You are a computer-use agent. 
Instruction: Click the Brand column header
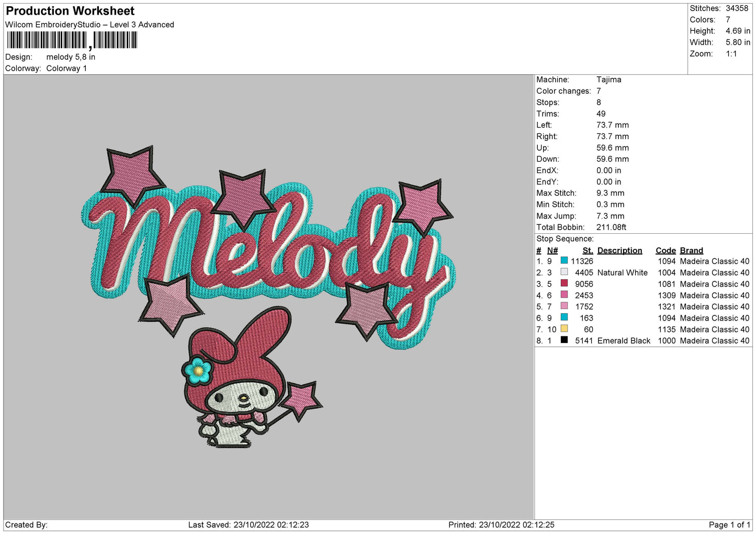[691, 251]
